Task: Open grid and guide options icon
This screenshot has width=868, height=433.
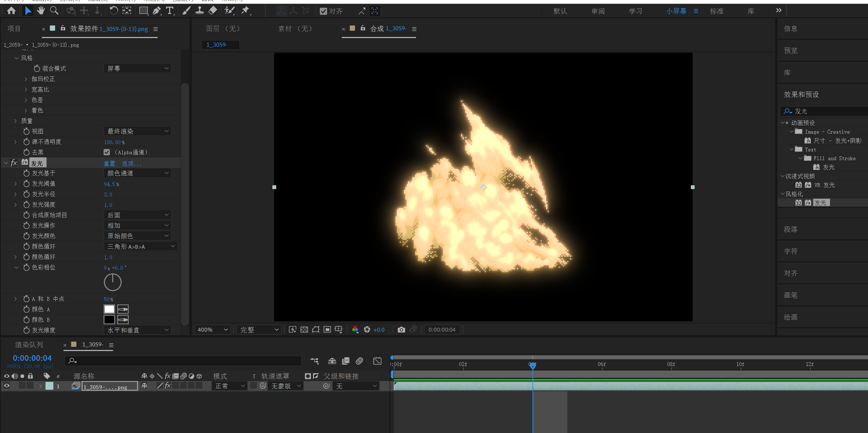Action: [339, 330]
